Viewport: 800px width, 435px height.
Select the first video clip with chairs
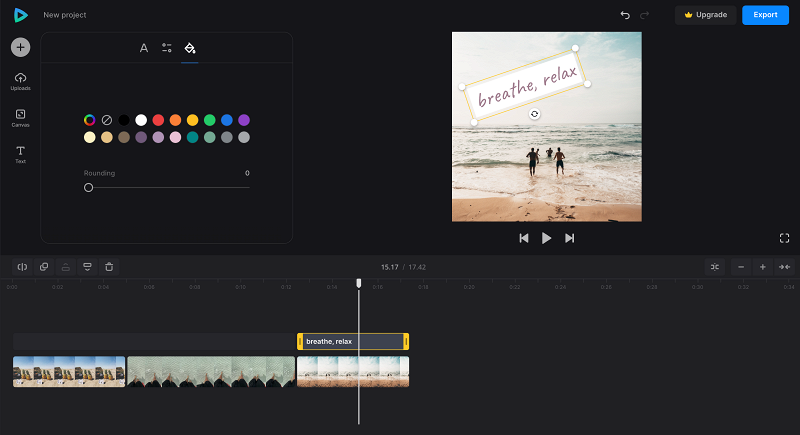69,372
